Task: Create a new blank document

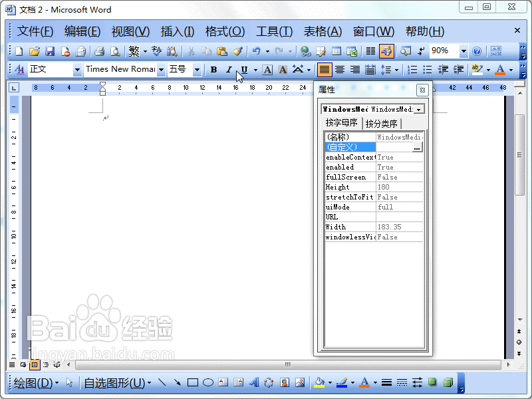Action: click(x=19, y=51)
